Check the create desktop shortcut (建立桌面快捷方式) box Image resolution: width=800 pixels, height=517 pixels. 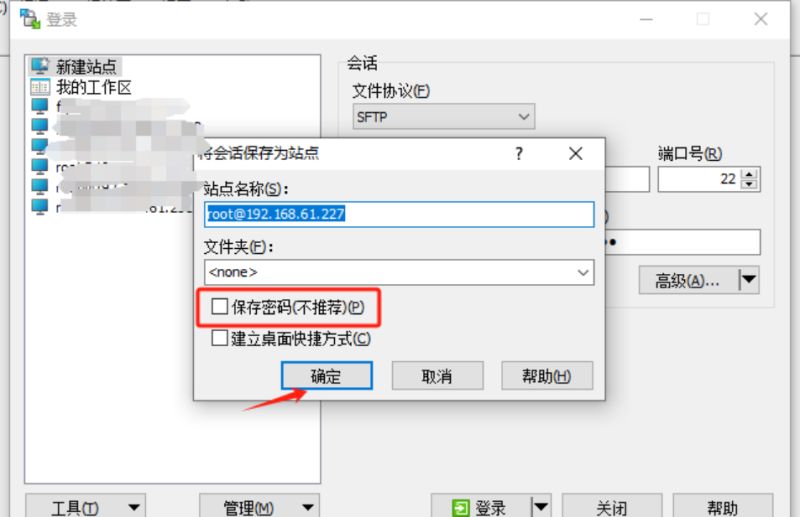[219, 338]
